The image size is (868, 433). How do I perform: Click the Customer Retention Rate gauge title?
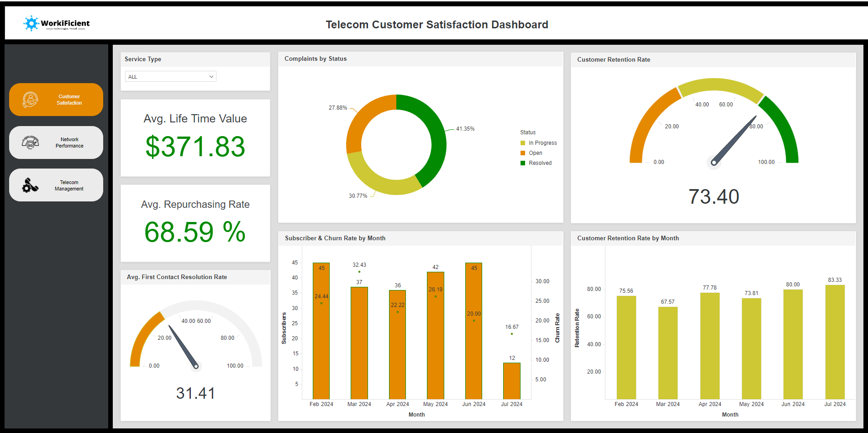(x=614, y=59)
